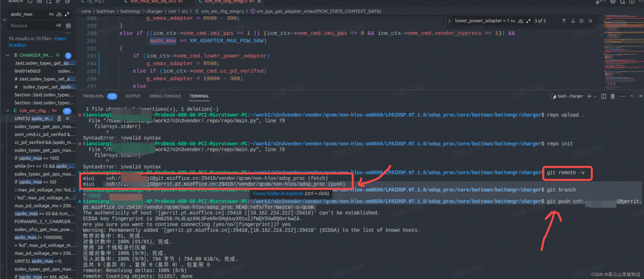The height and width of the screenshot is (279, 644).
Task: Toggle Use Regular Expression in sidebar search
Action: pos(67,14)
